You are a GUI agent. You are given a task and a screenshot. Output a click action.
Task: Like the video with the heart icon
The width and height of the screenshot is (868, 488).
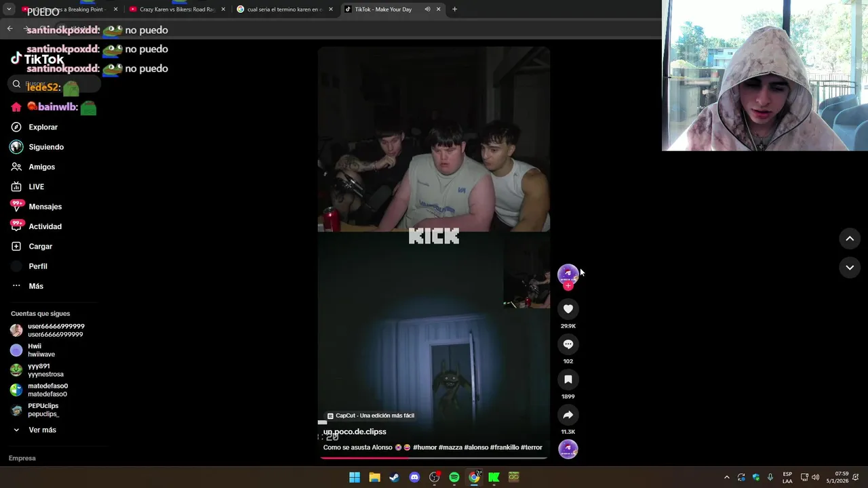pos(568,309)
